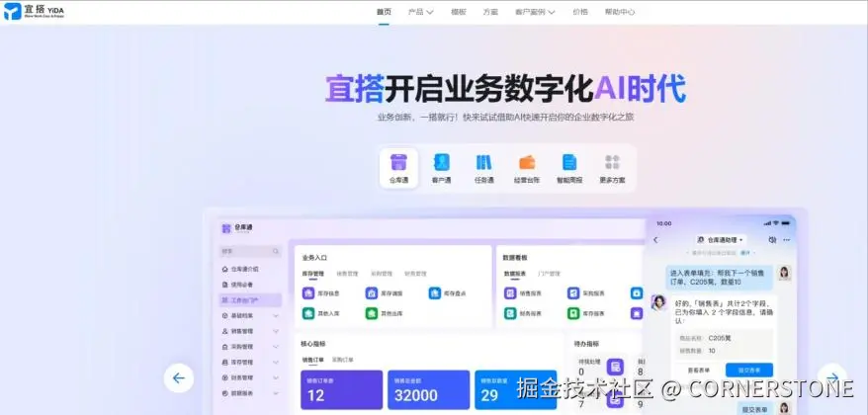Select the 任务通 solution icon

(x=483, y=162)
